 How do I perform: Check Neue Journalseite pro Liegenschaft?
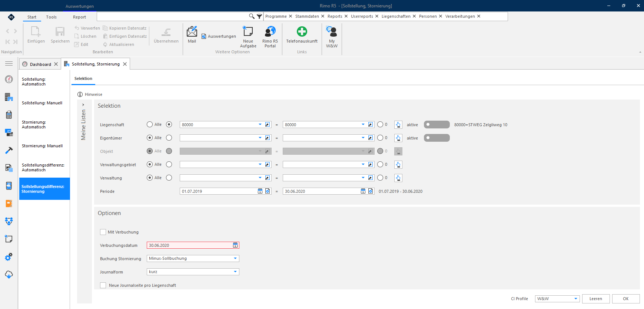[x=103, y=285]
